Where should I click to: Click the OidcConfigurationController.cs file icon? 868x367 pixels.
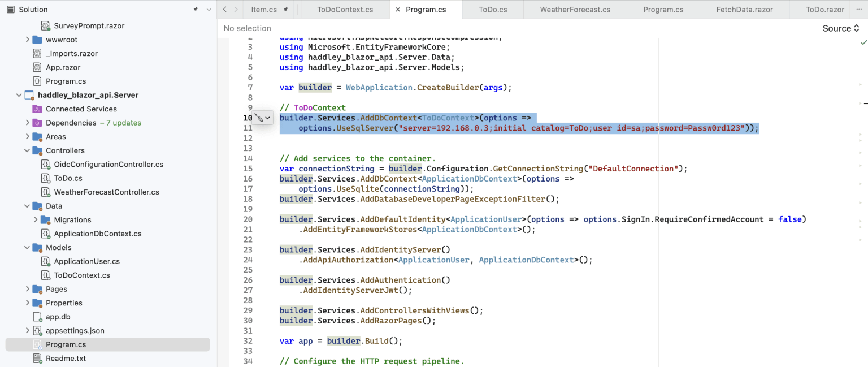[45, 165]
